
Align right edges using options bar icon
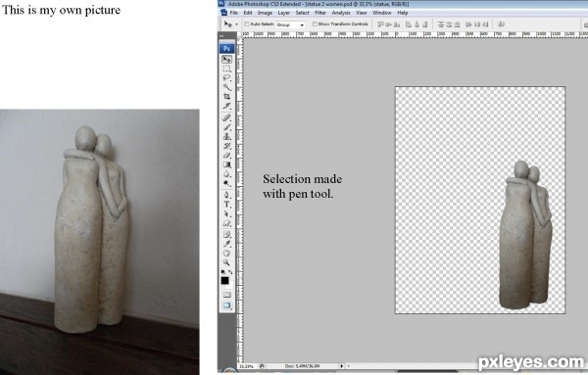[425, 24]
